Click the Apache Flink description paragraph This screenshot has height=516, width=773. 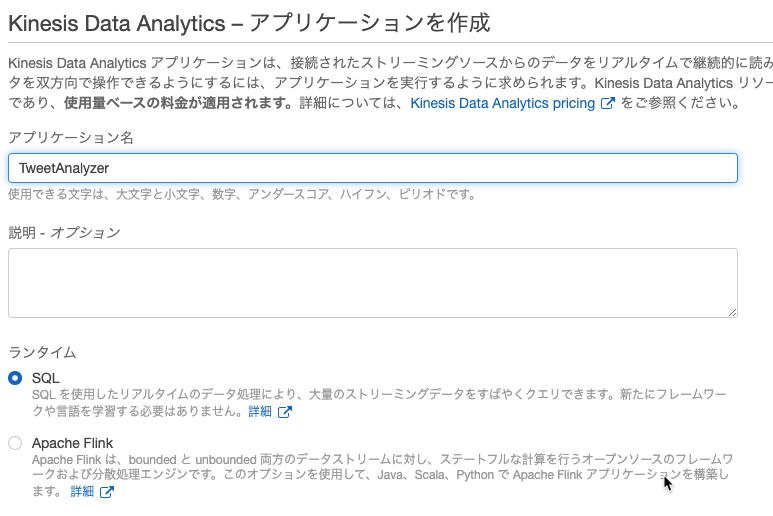383,475
